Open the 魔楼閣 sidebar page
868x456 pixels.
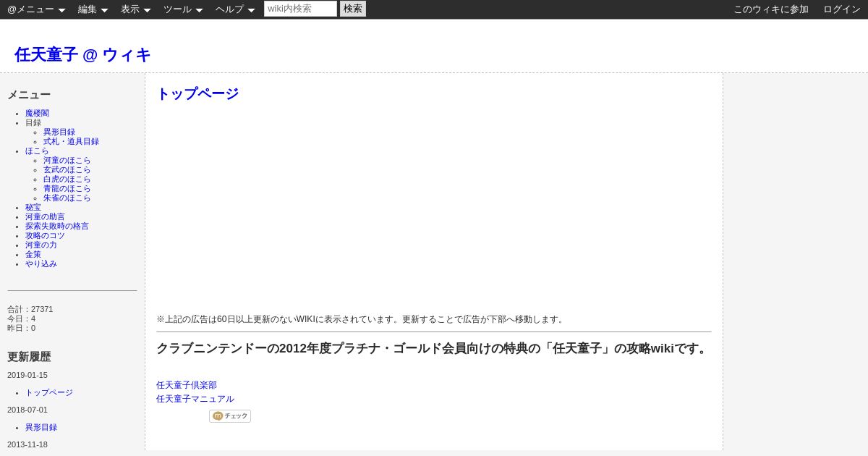(38, 114)
